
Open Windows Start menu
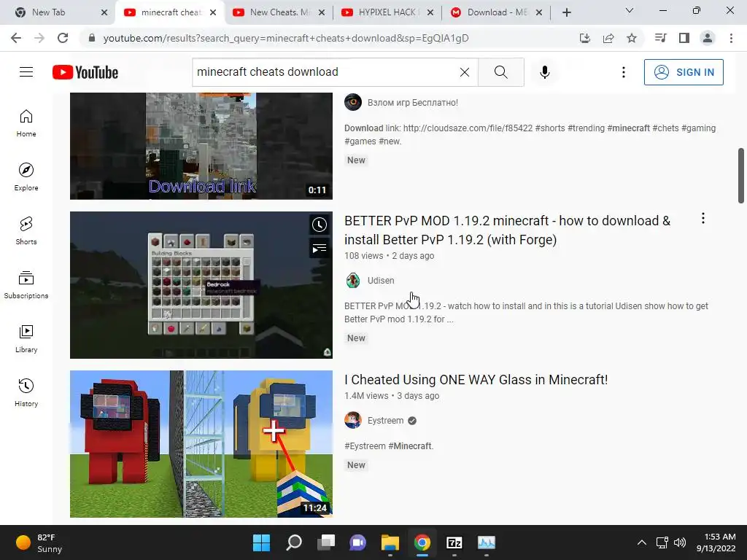261,542
